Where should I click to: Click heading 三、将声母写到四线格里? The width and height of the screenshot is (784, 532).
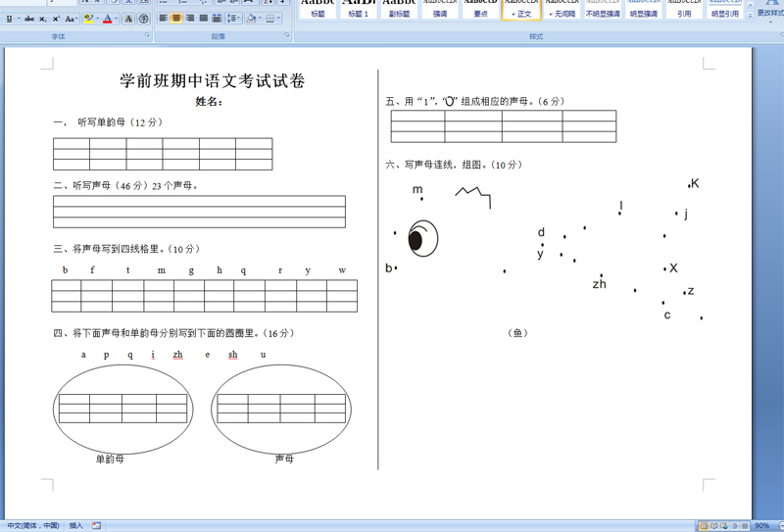[x=127, y=249]
